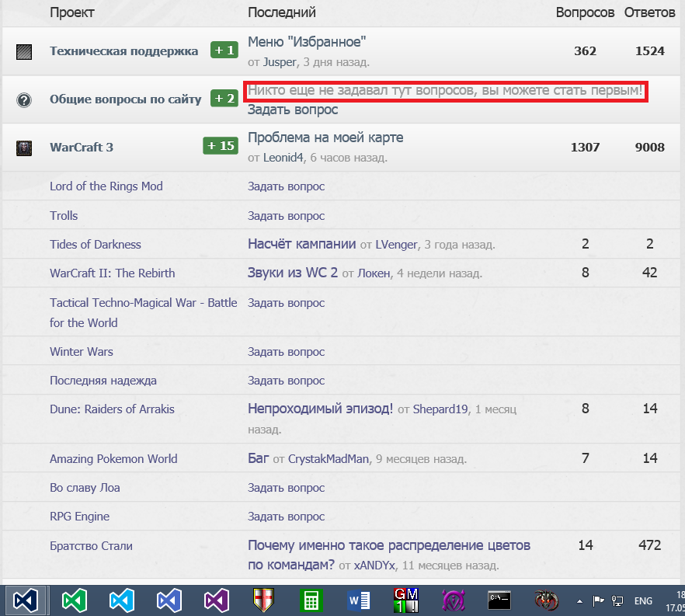
Task: Open the dark blue Visual Studio taskbar icon
Action: click(x=26, y=600)
